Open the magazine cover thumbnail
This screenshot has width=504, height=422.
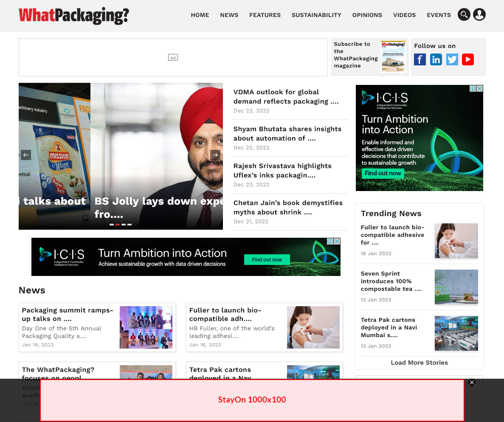[393, 56]
